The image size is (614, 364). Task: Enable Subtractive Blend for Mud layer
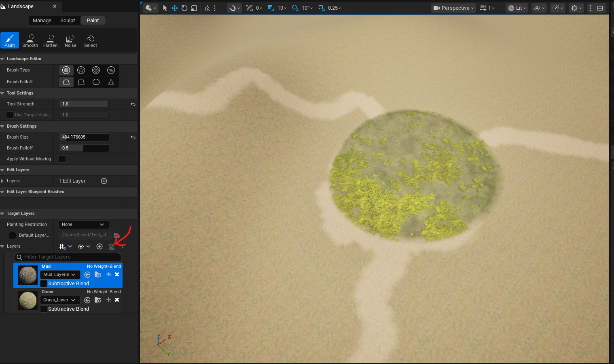(x=44, y=284)
